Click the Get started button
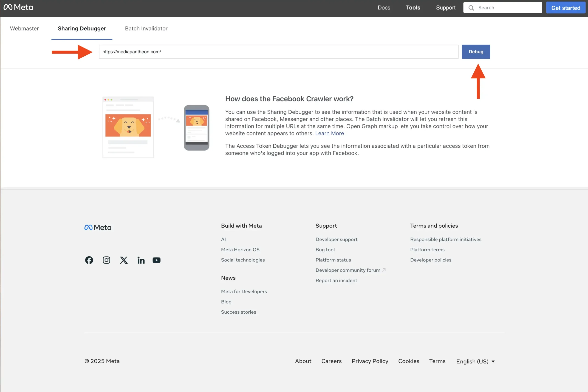Screen dimensions: 588x392 pos(565,8)
